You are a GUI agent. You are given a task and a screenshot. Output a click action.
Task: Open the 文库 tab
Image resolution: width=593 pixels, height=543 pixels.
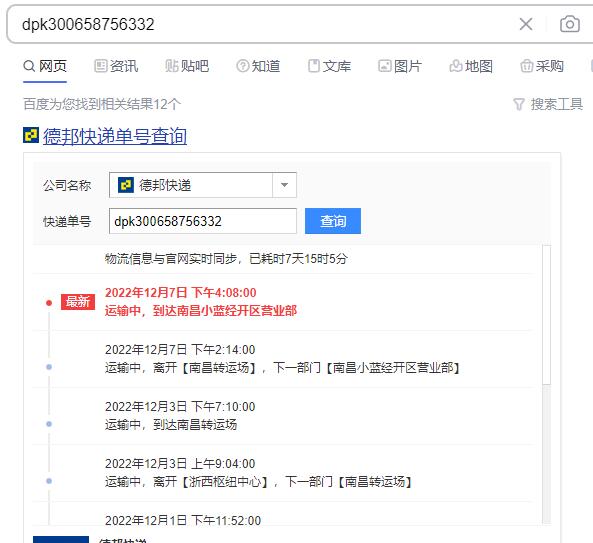click(329, 66)
